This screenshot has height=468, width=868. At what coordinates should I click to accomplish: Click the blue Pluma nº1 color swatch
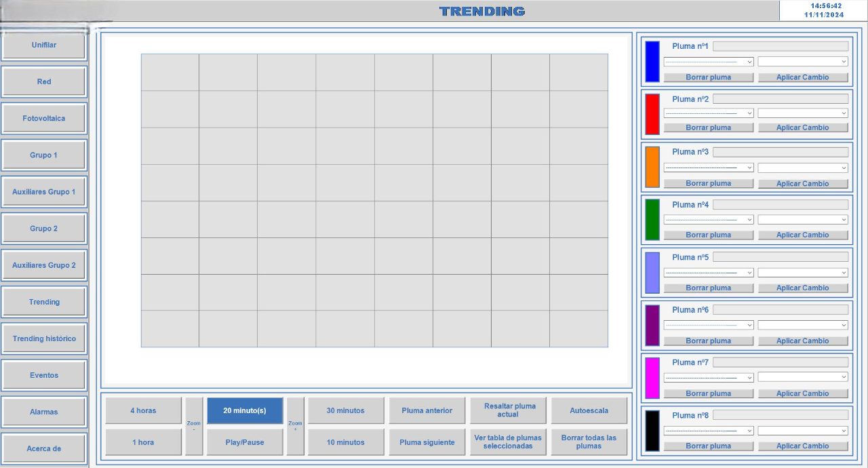coord(652,62)
